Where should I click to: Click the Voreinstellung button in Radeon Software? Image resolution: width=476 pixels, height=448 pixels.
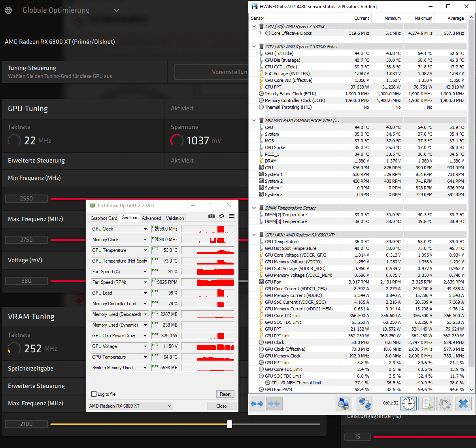click(x=212, y=72)
